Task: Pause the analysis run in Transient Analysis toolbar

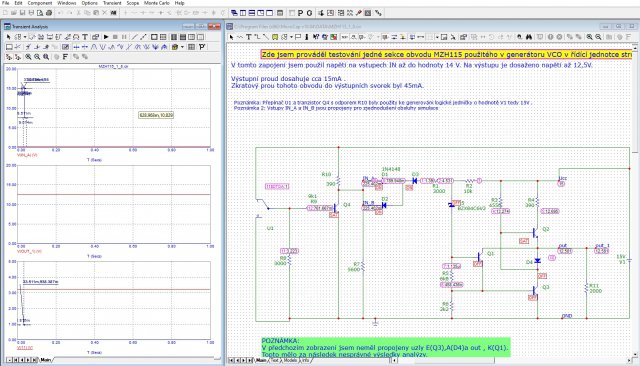Action: (124, 37)
